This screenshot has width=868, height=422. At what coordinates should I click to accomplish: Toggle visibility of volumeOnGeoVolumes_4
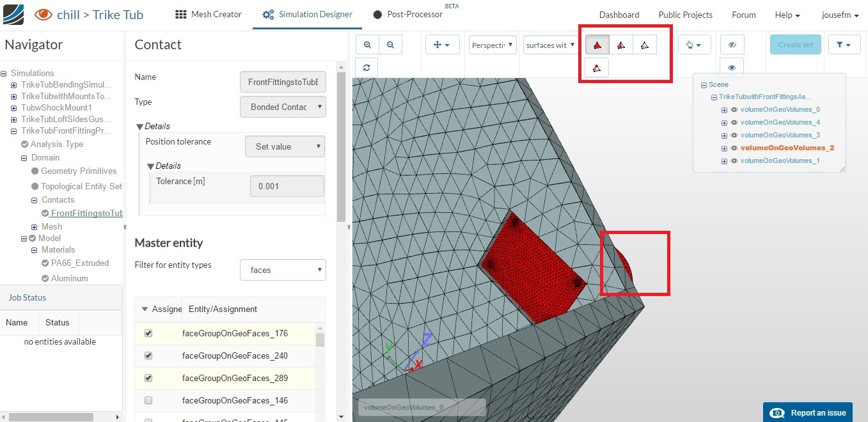[734, 122]
